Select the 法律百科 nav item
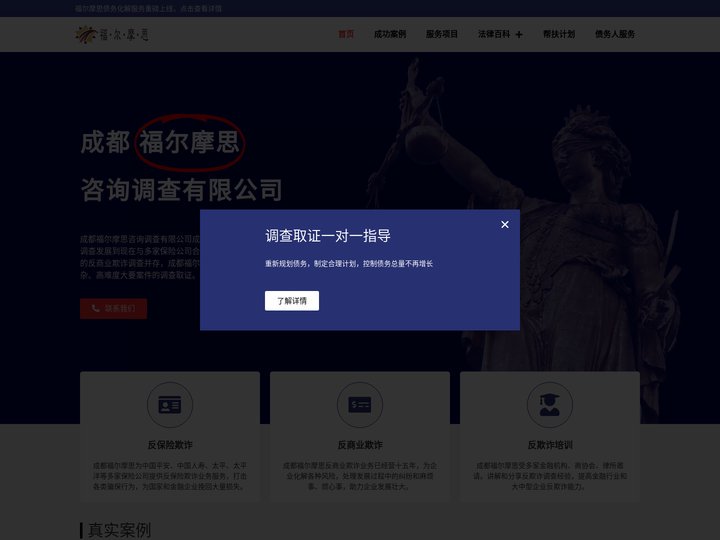Image resolution: width=720 pixels, height=540 pixels. [494, 34]
